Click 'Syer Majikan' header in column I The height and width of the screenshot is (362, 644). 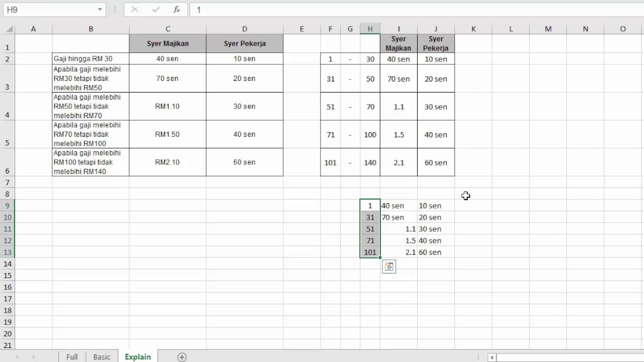click(x=398, y=43)
